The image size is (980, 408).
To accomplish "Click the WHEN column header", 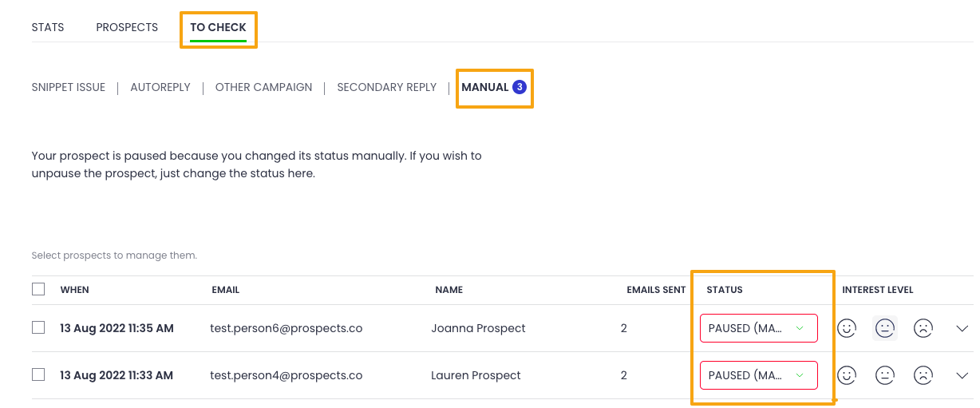I will pyautogui.click(x=75, y=290).
